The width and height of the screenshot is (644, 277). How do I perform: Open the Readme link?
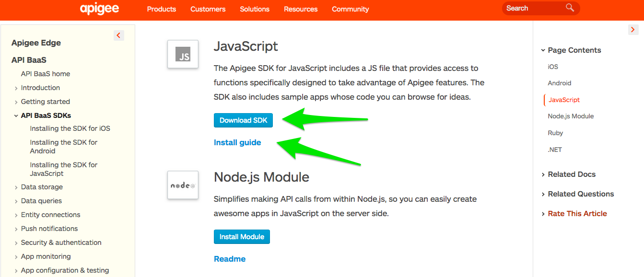pyautogui.click(x=230, y=259)
